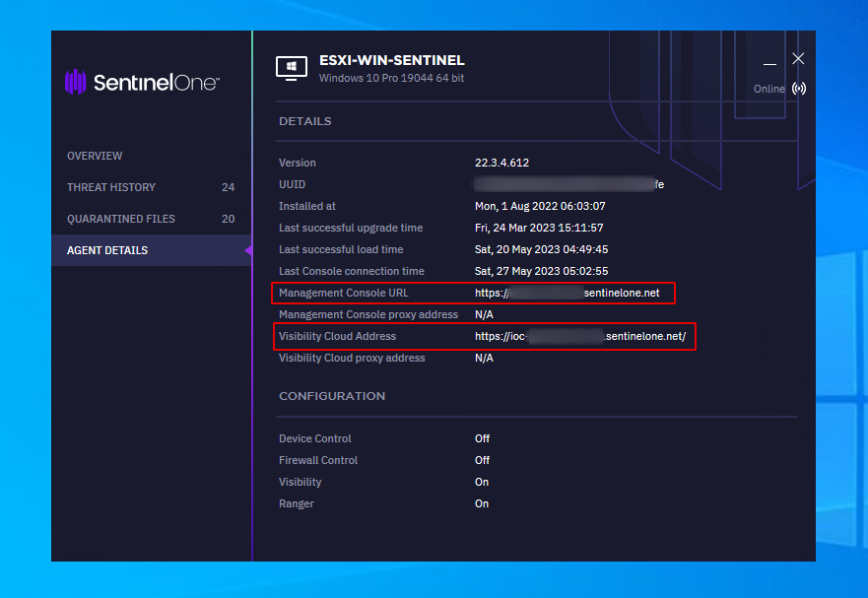Click the Sat, 27 May 2023 connection time
The width and height of the screenshot is (868, 598).
542,271
